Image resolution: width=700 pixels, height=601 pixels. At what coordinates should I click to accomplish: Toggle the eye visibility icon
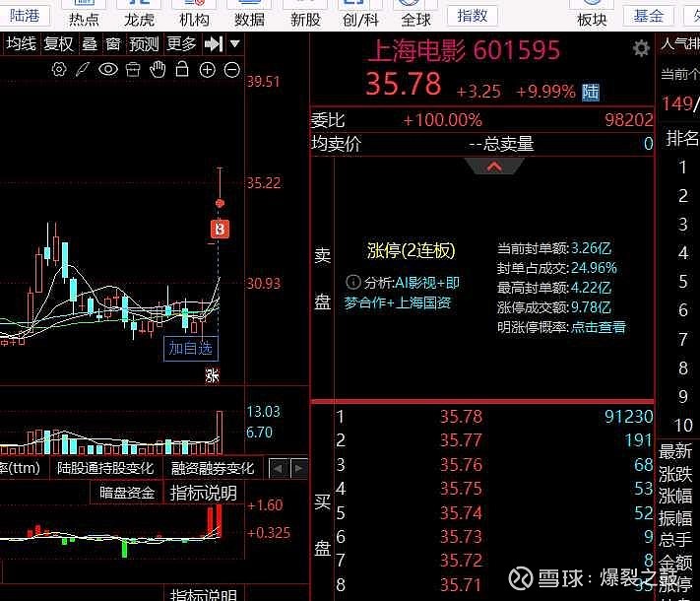pyautogui.click(x=108, y=69)
